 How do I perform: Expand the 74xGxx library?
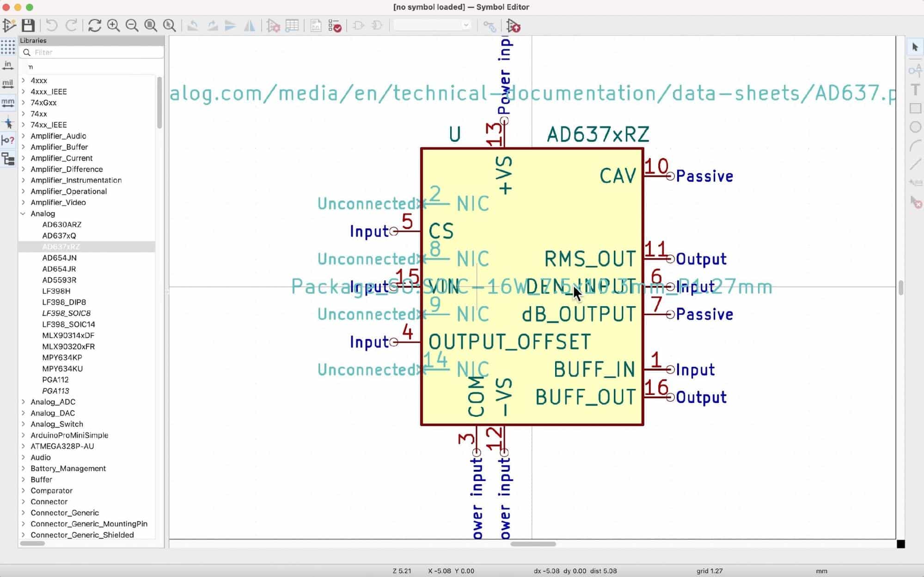click(23, 103)
